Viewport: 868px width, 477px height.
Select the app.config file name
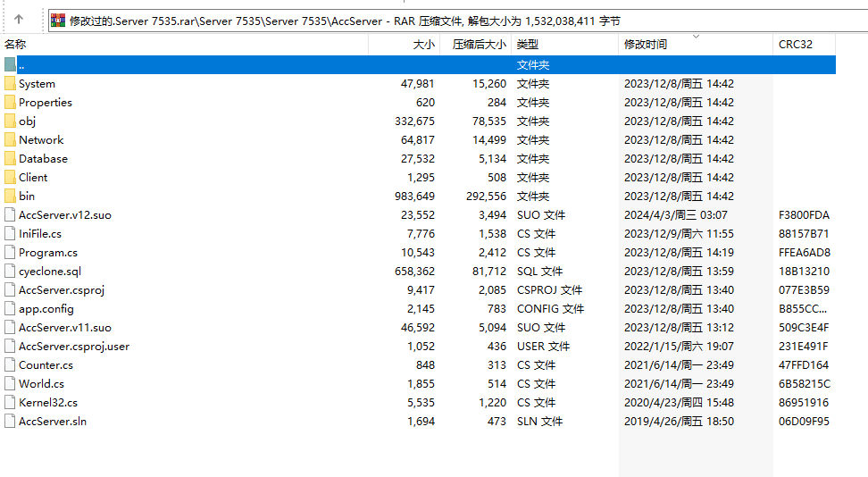(x=46, y=309)
